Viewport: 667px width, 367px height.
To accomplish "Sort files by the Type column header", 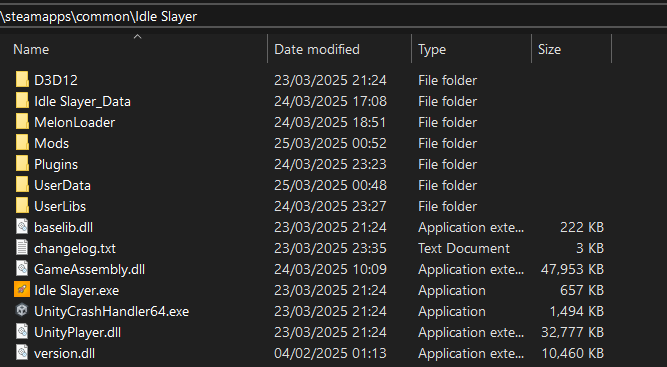I will [x=432, y=49].
